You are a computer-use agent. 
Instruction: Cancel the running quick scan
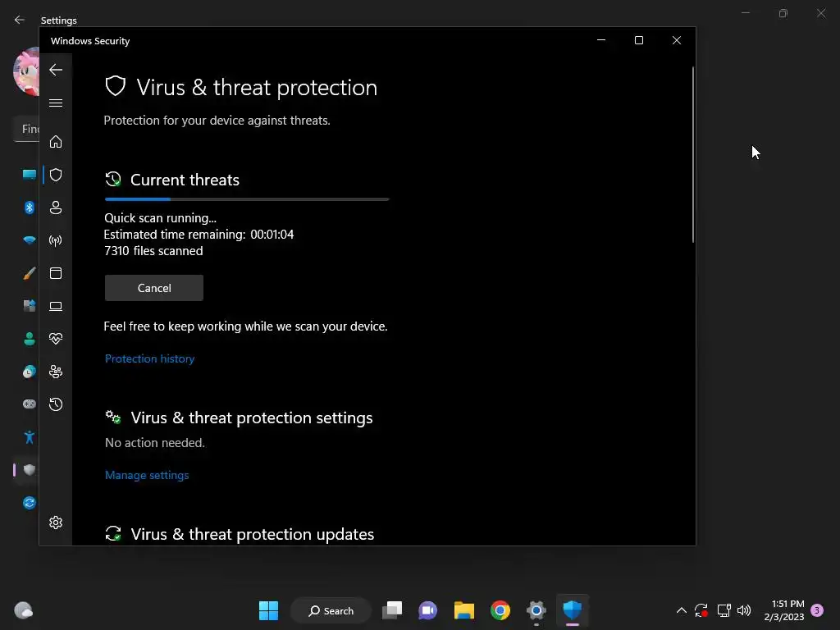point(154,288)
